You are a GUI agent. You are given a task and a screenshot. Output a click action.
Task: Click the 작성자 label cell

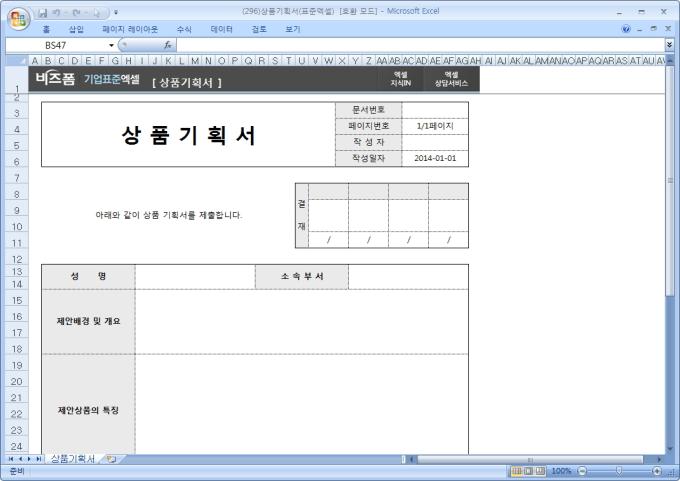[368, 142]
